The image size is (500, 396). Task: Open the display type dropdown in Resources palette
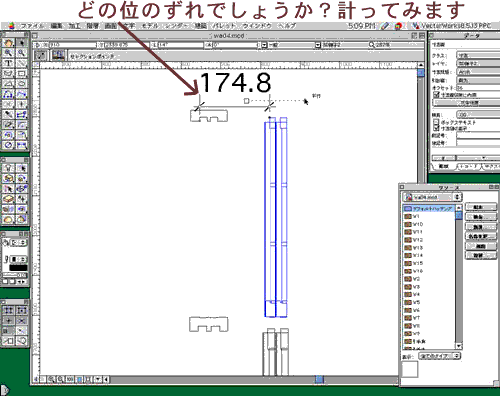(x=440, y=356)
